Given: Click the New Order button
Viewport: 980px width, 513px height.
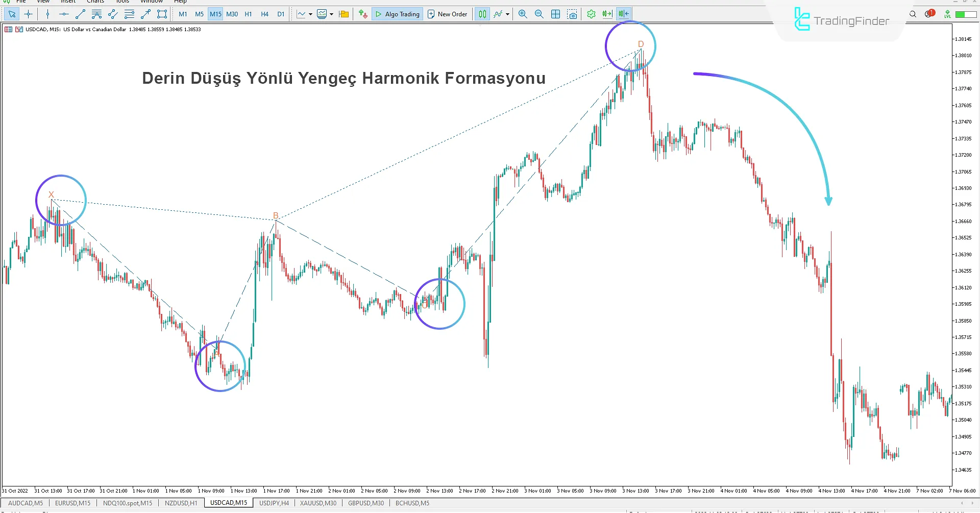Looking at the screenshot, I should click(447, 14).
